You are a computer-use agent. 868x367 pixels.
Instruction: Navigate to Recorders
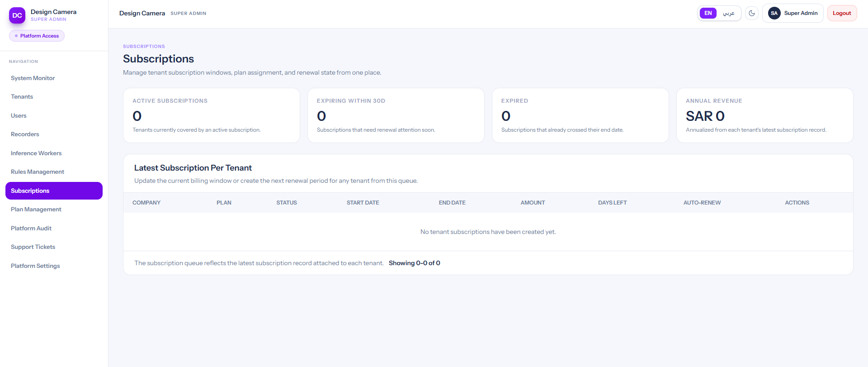(54, 134)
